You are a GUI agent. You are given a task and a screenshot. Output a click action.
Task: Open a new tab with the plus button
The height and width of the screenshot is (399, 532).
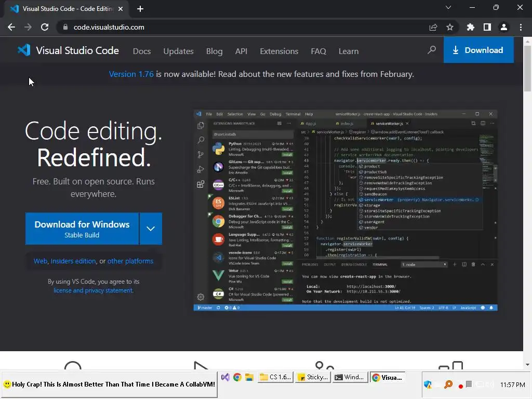coord(140,9)
